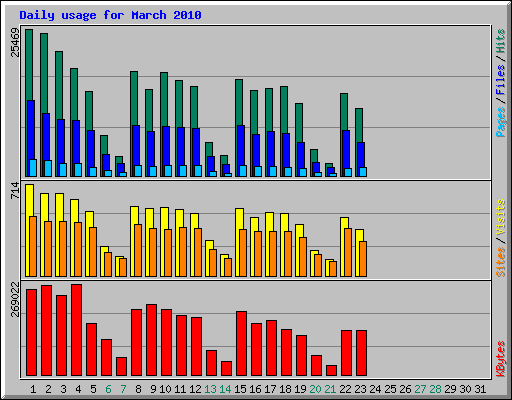Click the green 'Hits' legend label
This screenshot has height=400, width=512.
(501, 41)
